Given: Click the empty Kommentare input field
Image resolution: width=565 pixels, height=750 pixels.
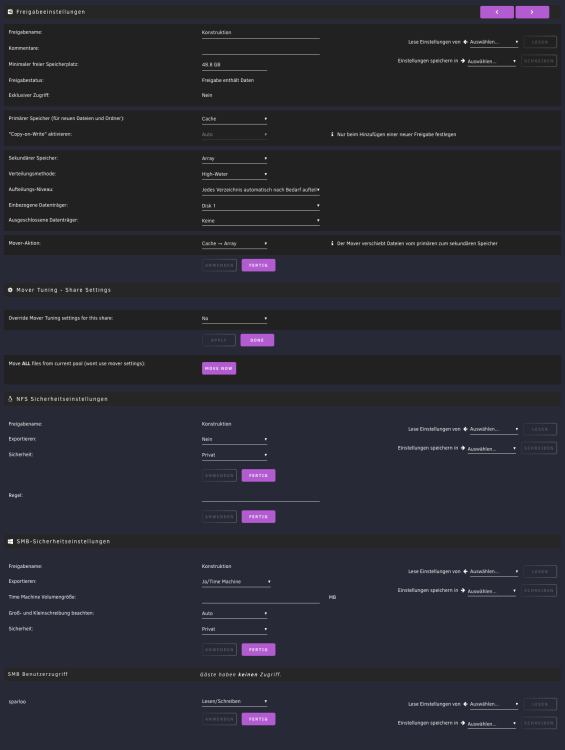Looking at the screenshot, I should coord(260,49).
